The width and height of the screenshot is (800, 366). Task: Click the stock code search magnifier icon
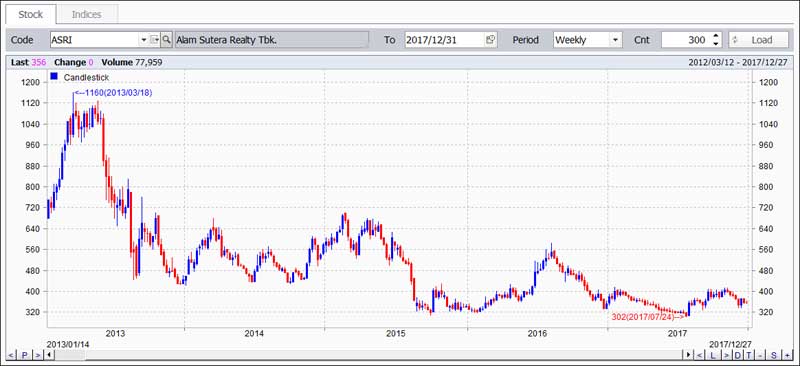click(166, 40)
